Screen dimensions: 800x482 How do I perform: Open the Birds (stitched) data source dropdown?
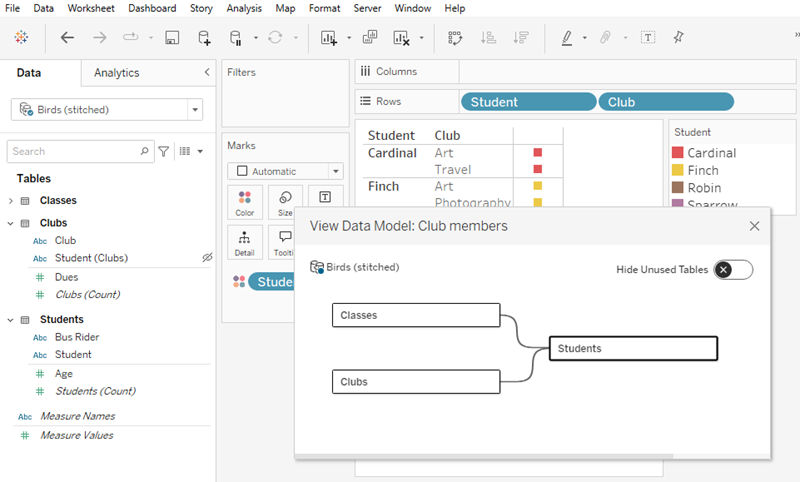[x=195, y=110]
